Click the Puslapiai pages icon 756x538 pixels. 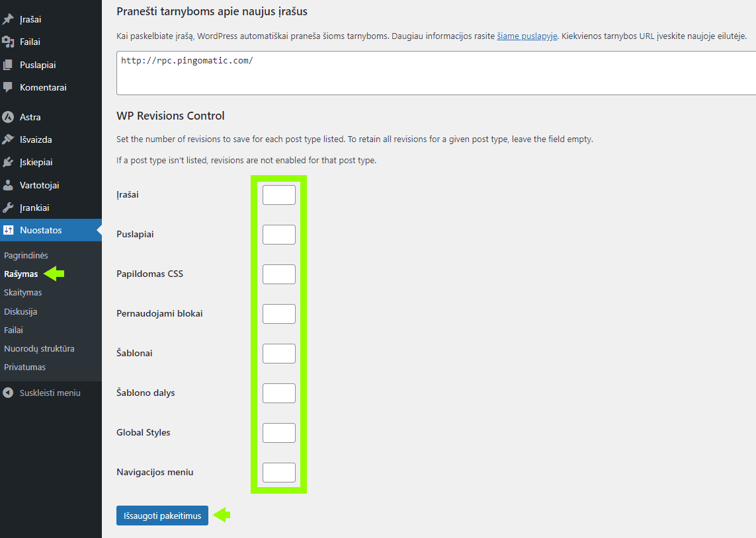pos(8,65)
